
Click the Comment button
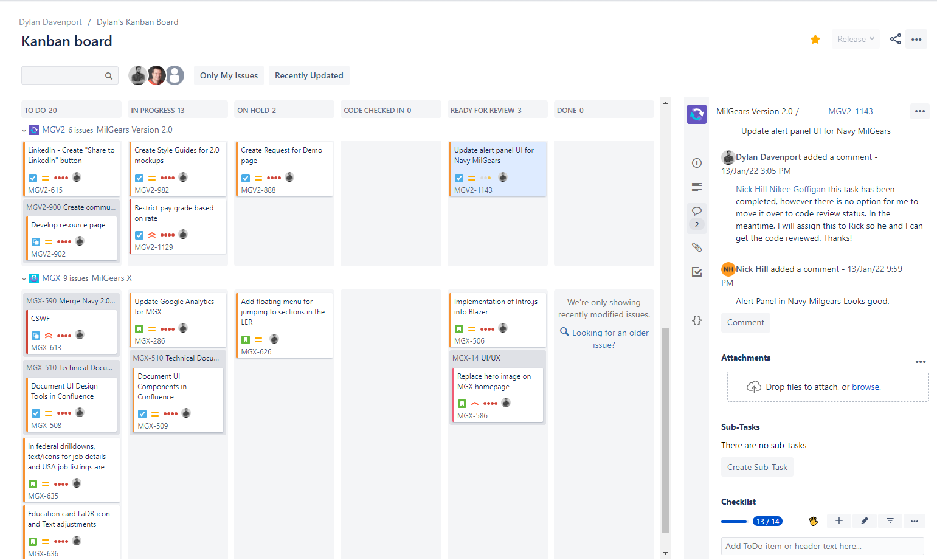745,322
